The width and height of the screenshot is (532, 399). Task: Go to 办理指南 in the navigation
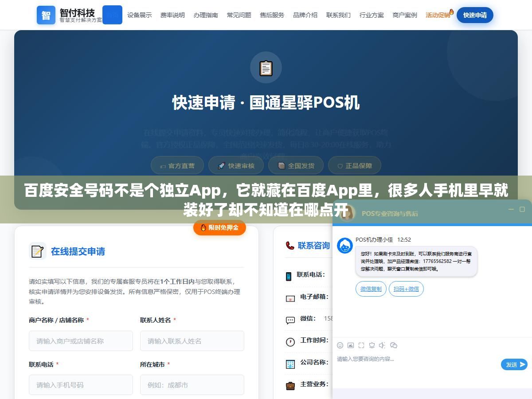[x=206, y=15]
